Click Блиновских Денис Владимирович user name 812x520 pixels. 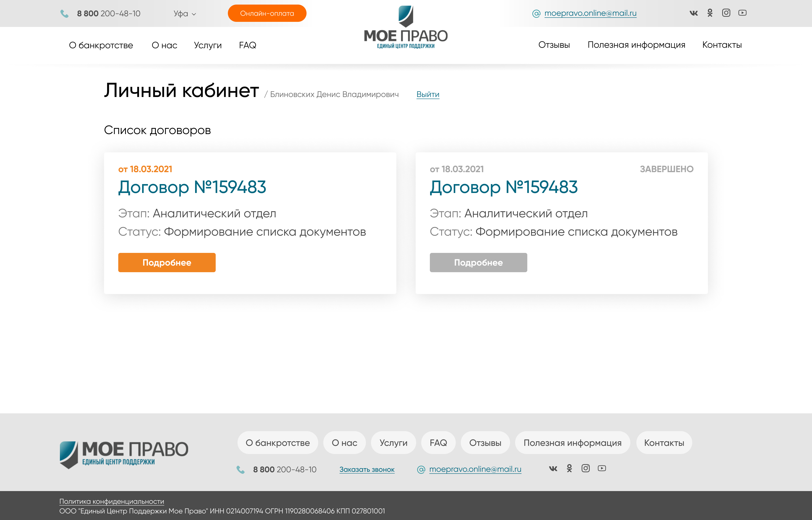click(334, 94)
